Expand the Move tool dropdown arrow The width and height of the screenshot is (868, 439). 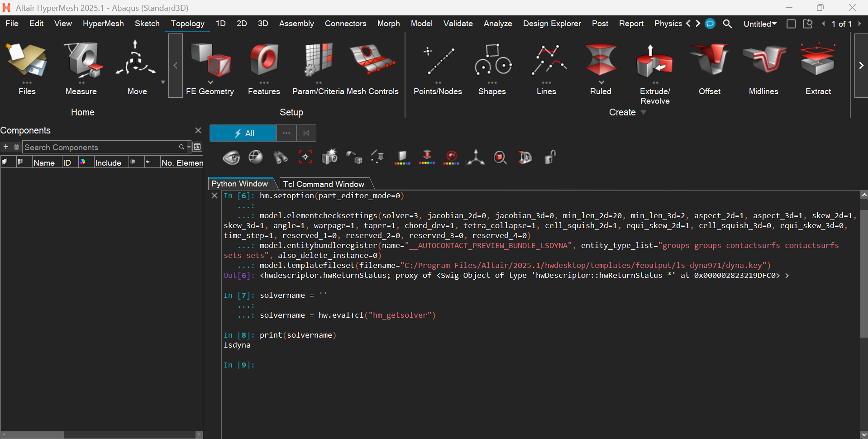[x=163, y=82]
